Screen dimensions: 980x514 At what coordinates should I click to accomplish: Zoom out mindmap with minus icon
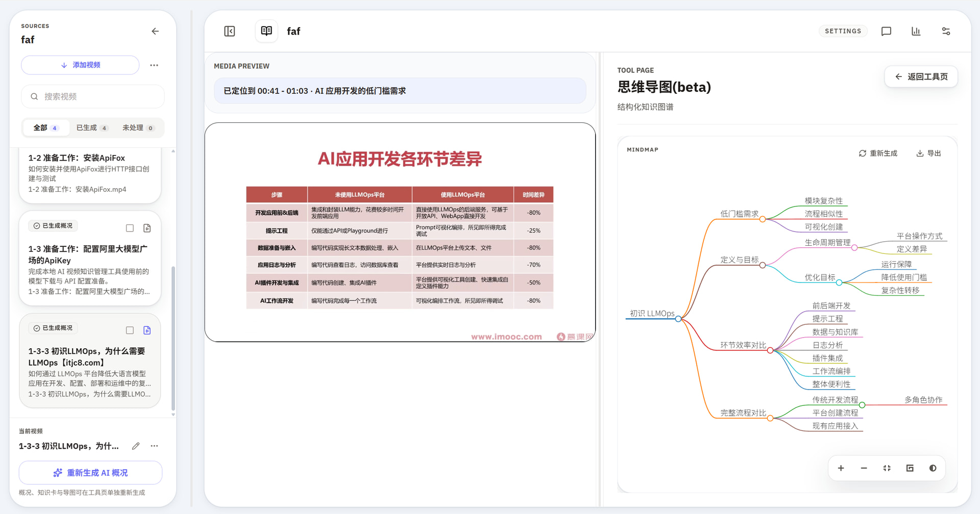864,468
